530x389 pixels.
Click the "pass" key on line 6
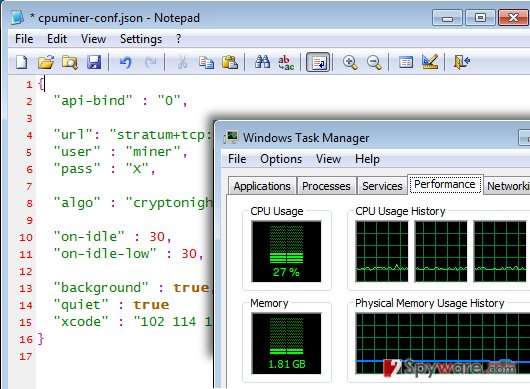[77, 169]
